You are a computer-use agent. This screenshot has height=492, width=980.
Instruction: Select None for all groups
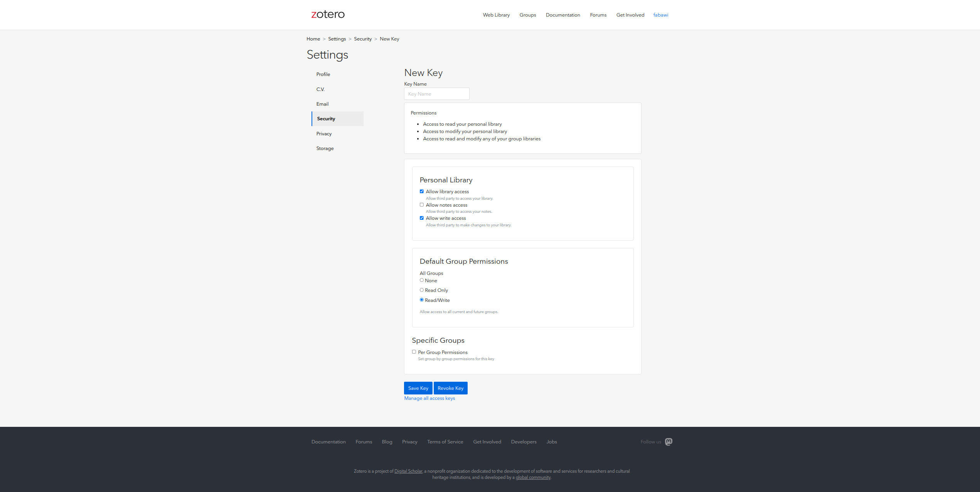[421, 280]
